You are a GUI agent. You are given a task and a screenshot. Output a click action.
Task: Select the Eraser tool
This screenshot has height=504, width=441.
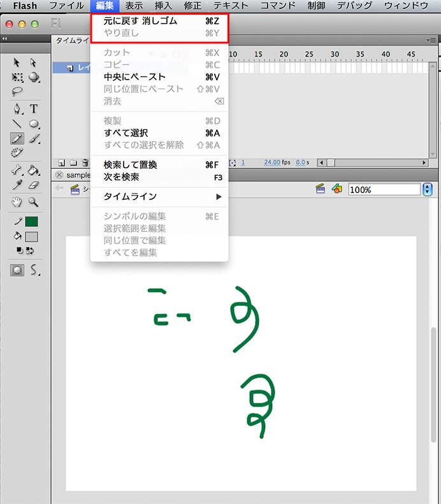pyautogui.click(x=34, y=185)
